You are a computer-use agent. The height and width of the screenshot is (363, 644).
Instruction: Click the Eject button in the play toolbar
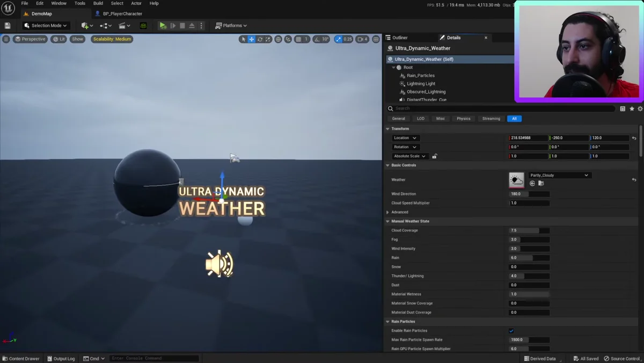click(192, 25)
